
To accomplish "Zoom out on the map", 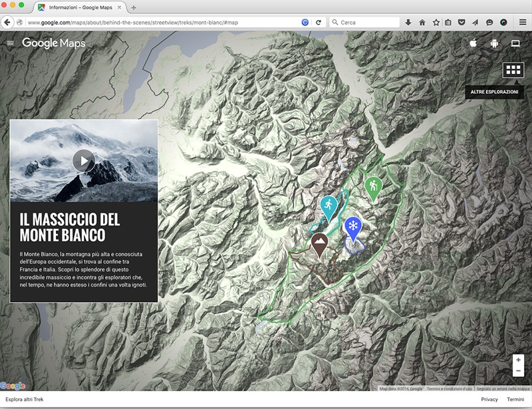I will [518, 370].
